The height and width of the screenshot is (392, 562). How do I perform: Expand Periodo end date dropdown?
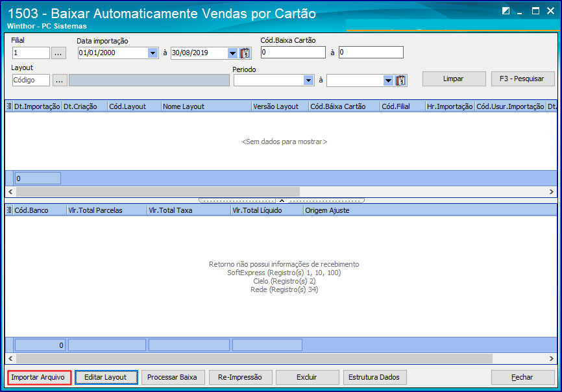(388, 80)
